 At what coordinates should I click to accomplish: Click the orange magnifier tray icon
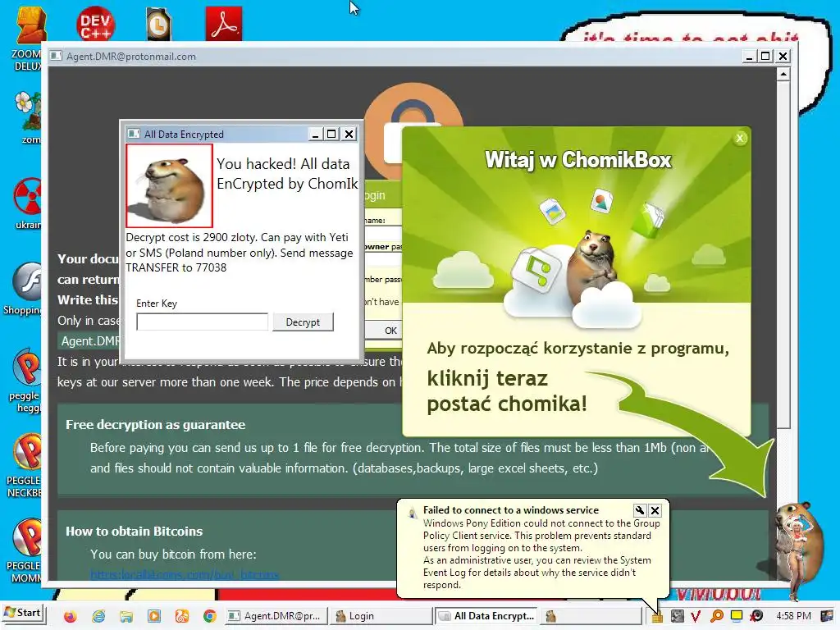[x=717, y=617]
